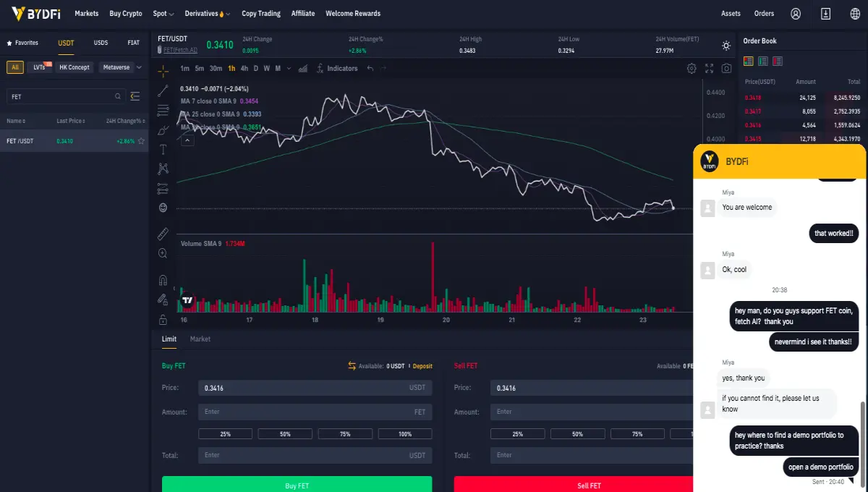The height and width of the screenshot is (492, 868).
Task: Switch to Market order tab
Action: coord(200,339)
